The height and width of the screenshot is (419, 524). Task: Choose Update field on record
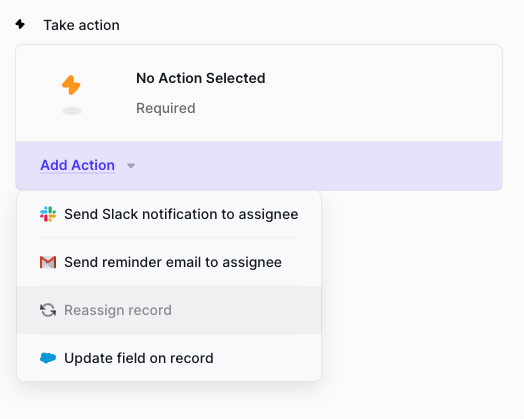[169, 358]
